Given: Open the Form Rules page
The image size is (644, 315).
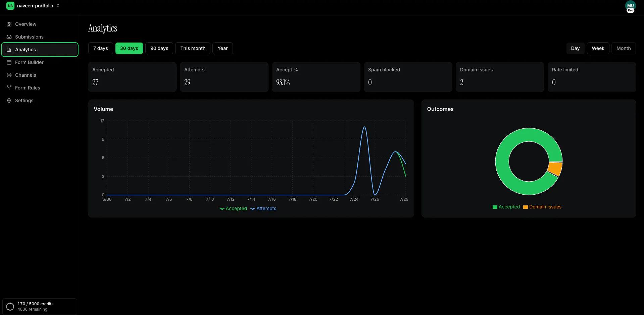Looking at the screenshot, I should coord(40,88).
